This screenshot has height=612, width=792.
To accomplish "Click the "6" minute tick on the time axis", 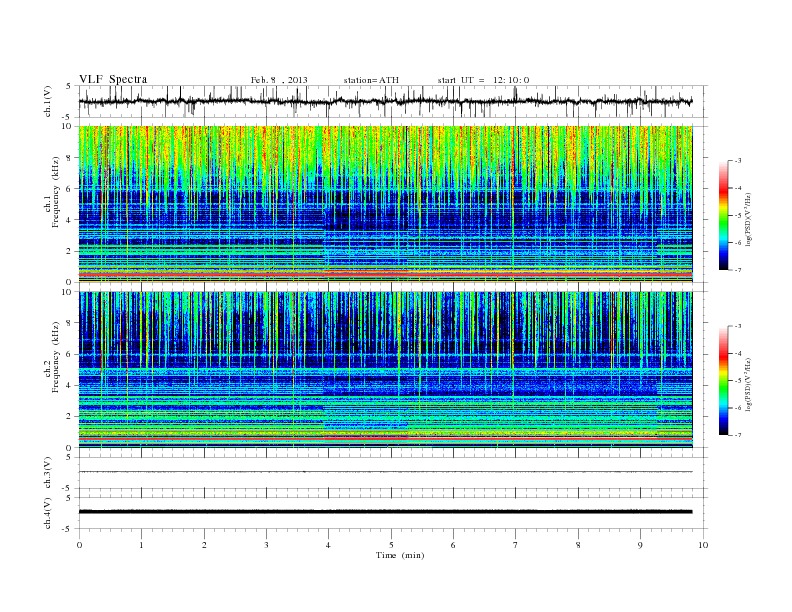I will (x=454, y=545).
